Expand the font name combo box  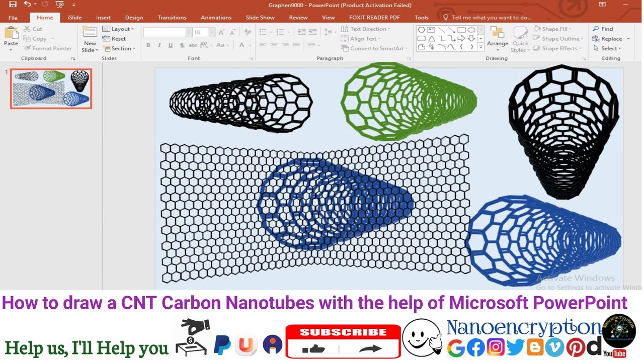[189, 32]
